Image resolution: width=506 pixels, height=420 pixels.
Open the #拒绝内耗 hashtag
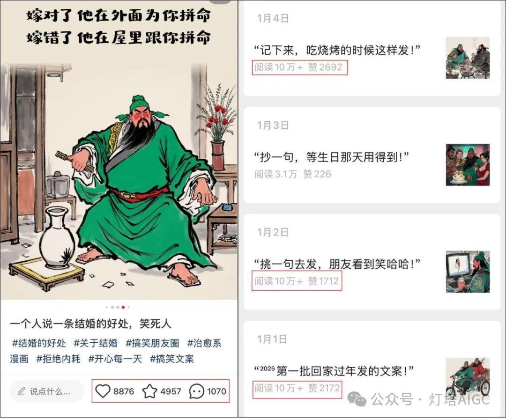[59, 359]
